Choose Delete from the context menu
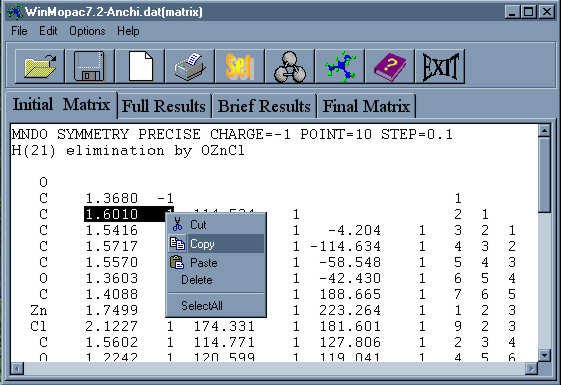This screenshot has width=561, height=385. pyautogui.click(x=216, y=280)
